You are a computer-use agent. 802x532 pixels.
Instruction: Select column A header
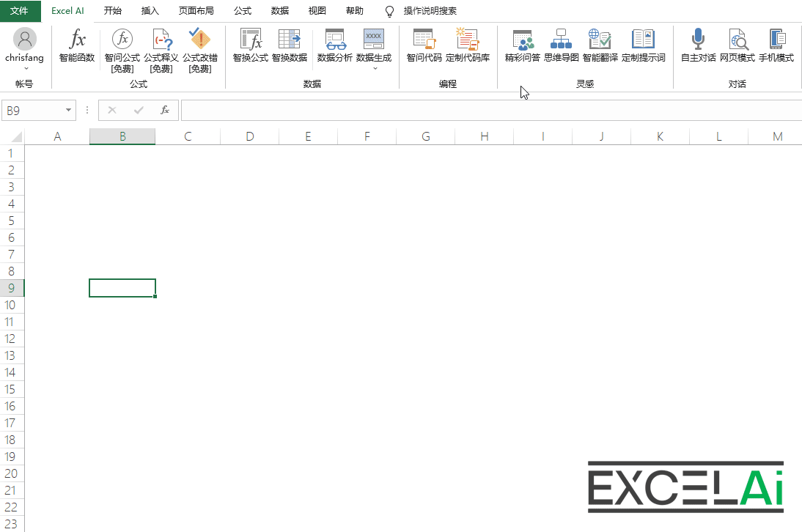click(57, 136)
